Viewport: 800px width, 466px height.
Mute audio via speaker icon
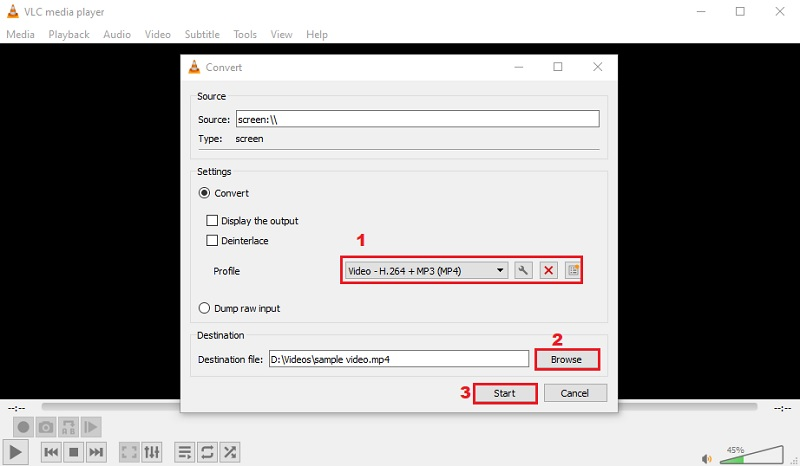tap(707, 458)
